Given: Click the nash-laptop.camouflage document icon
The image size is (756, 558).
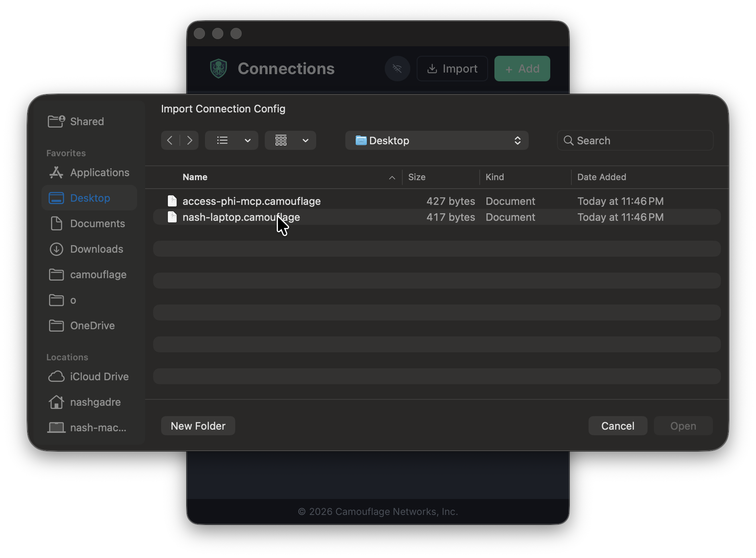Looking at the screenshot, I should click(172, 217).
